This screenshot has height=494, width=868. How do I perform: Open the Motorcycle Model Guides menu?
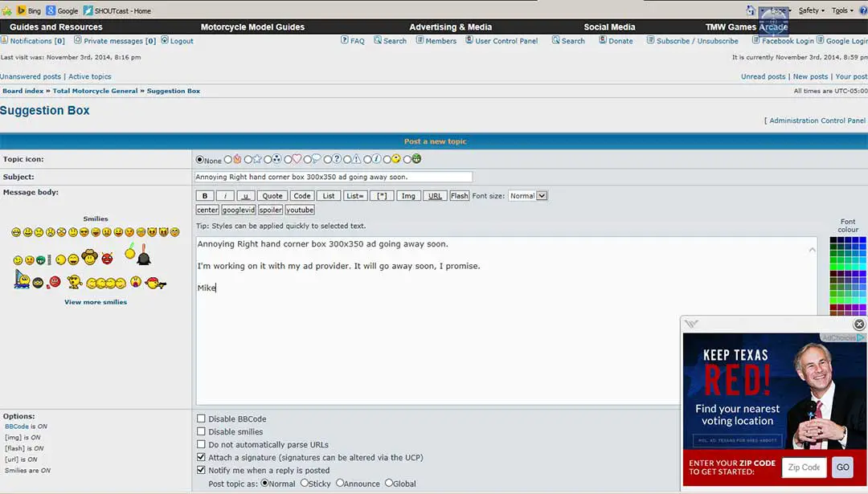click(252, 27)
